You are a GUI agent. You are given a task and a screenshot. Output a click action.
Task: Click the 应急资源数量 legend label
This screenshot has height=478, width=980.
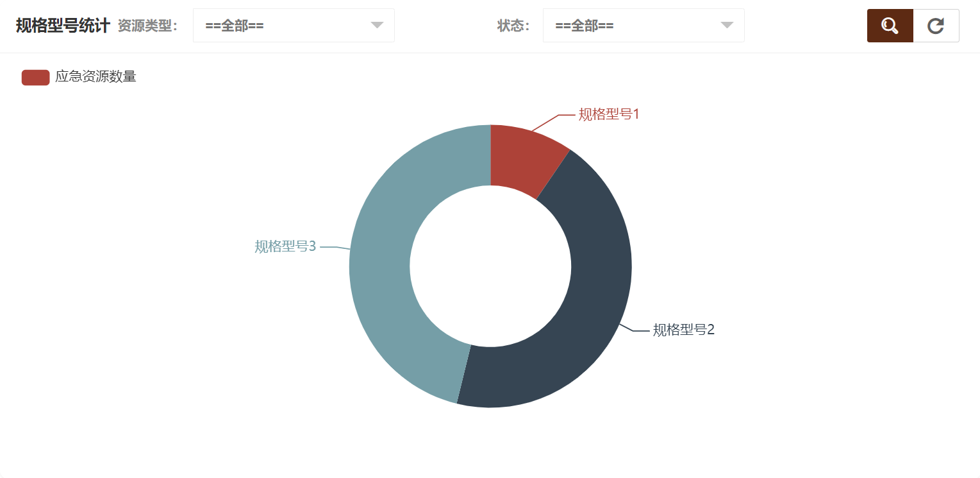[96, 77]
